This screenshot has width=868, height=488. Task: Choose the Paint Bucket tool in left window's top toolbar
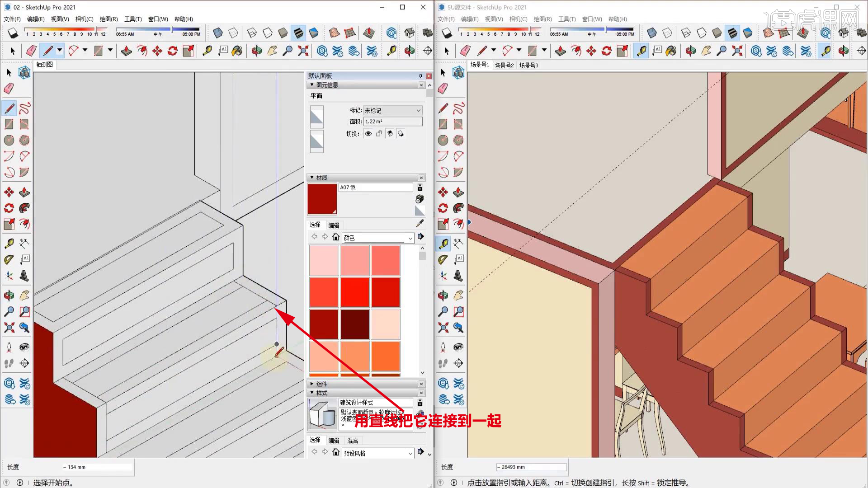point(237,51)
